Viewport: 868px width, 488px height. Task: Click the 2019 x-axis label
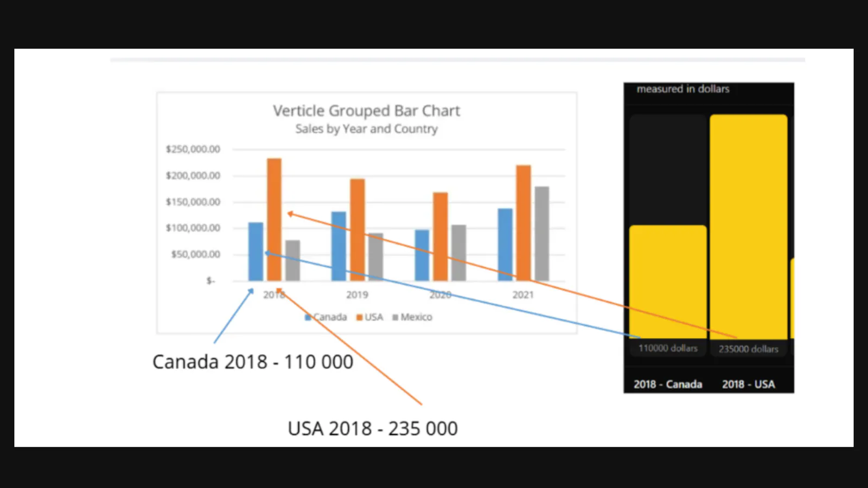click(x=357, y=295)
